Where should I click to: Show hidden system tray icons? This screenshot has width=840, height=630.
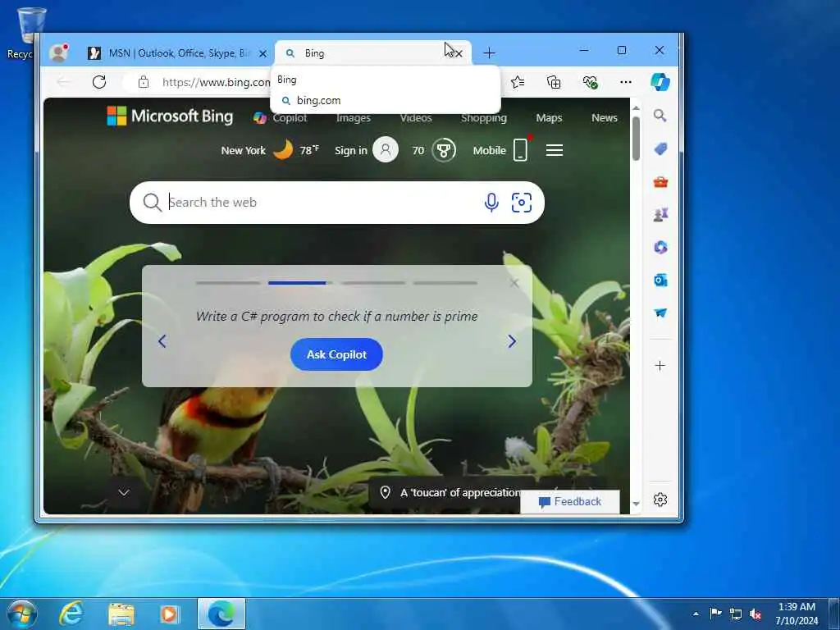(x=696, y=614)
